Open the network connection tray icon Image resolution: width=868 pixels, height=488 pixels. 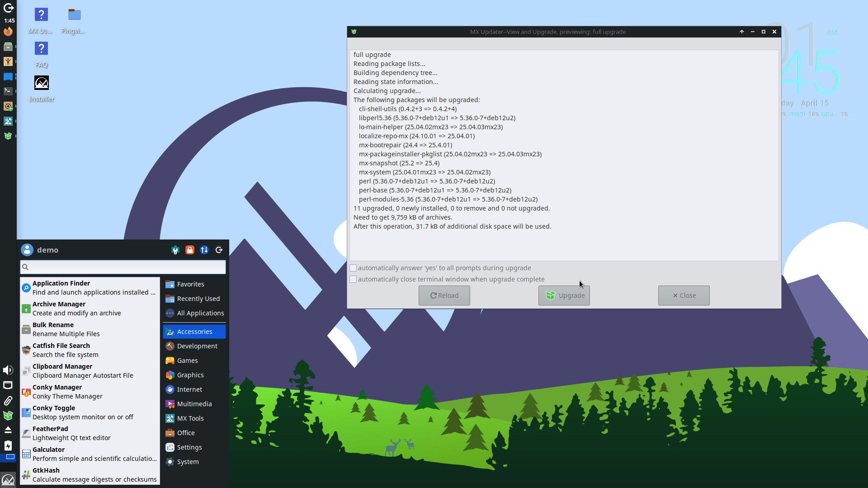tap(8, 385)
